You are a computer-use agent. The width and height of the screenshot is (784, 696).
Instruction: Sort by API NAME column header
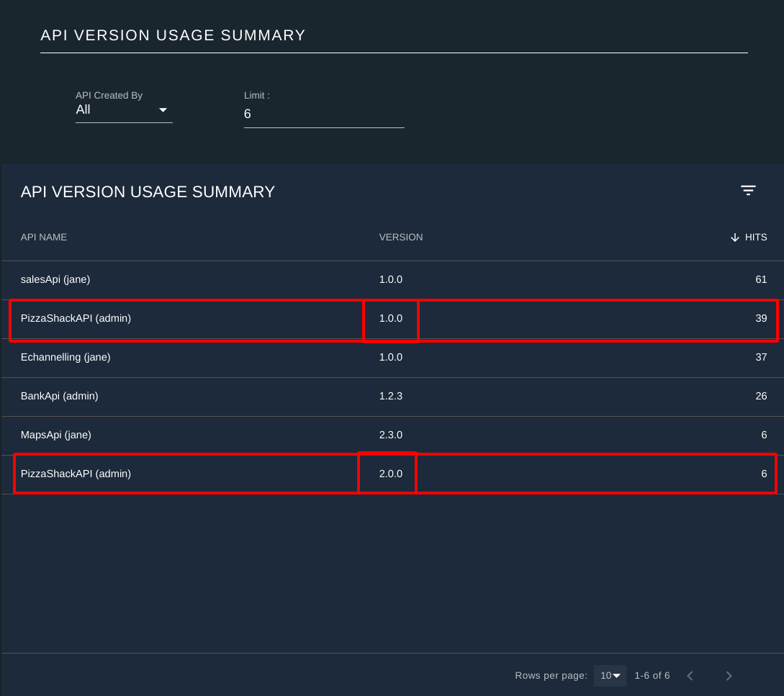click(x=43, y=238)
